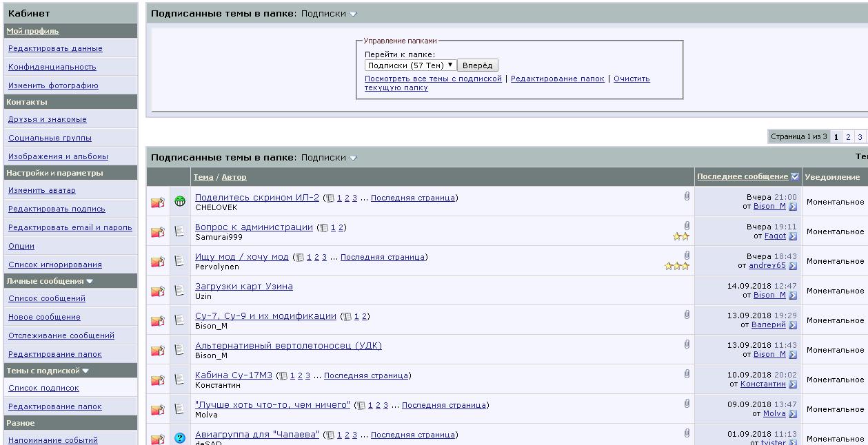Click paperclip icon in Ищу мод / хочу мод row

pos(687,256)
